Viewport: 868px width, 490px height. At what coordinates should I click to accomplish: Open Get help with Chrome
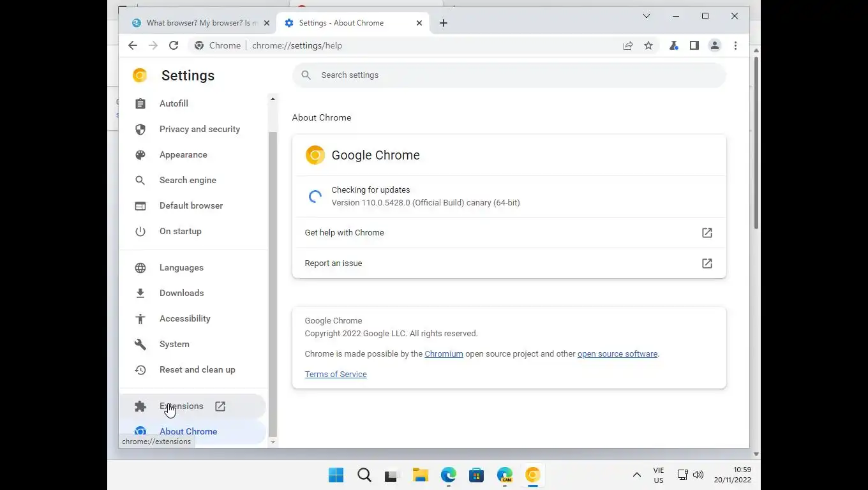[x=509, y=233]
